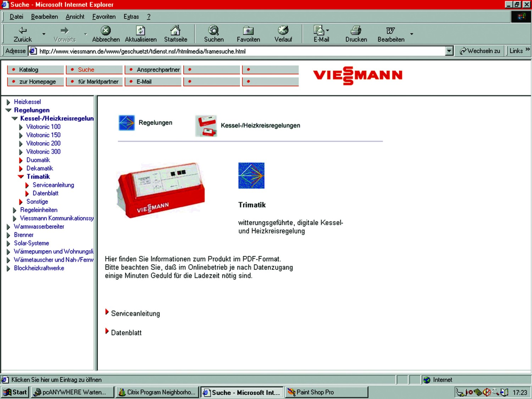
Task: Click the Viessmann logo
Action: point(358,76)
